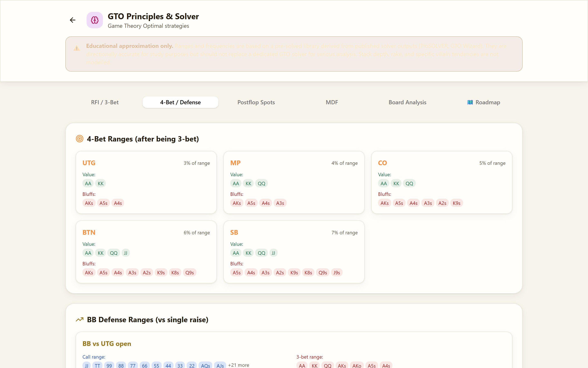Image resolution: width=588 pixels, height=368 pixels.
Task: Click the A2s bluff chip in CO card
Action: point(442,203)
